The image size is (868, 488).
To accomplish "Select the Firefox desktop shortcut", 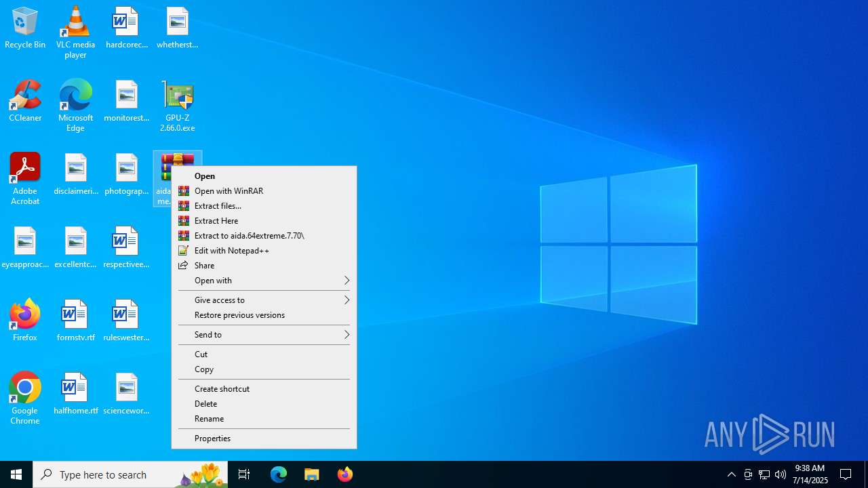I will (25, 321).
